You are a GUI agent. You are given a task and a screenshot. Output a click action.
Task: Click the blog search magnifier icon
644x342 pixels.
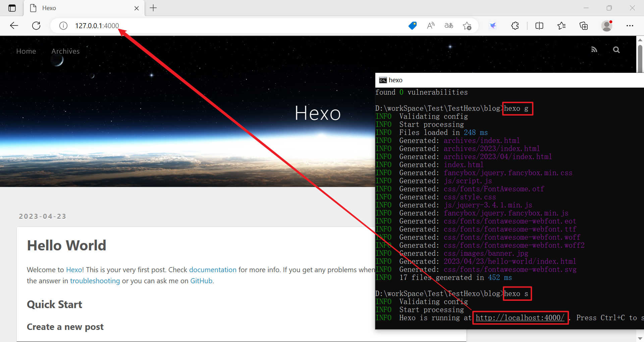(616, 50)
